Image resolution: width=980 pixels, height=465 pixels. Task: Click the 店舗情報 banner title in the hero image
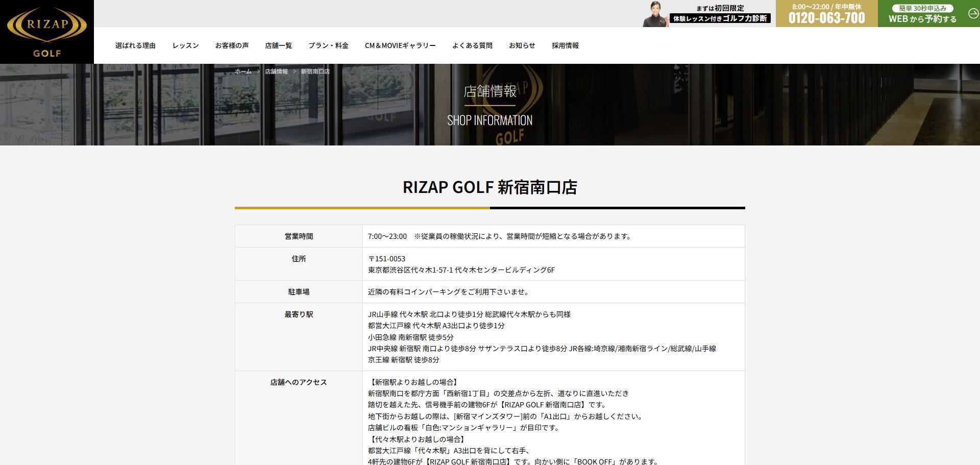[x=490, y=91]
